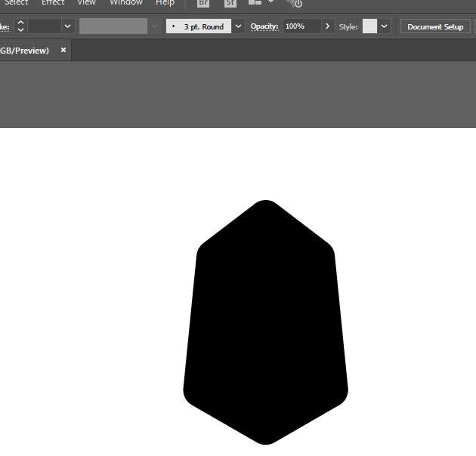The image size is (476, 456).
Task: Click the Opacity label link
Action: (x=264, y=26)
